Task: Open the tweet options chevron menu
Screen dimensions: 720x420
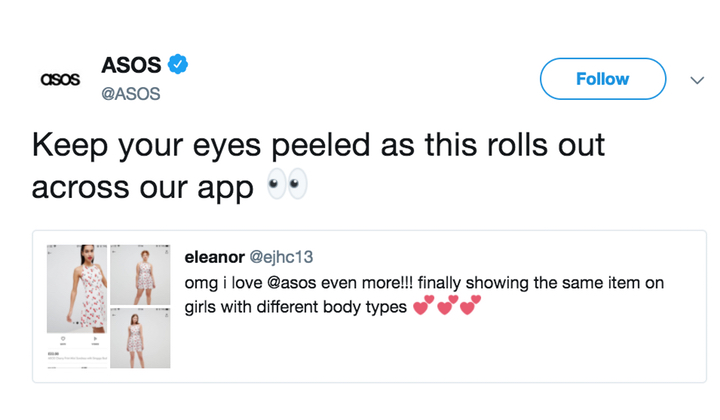Action: click(697, 80)
